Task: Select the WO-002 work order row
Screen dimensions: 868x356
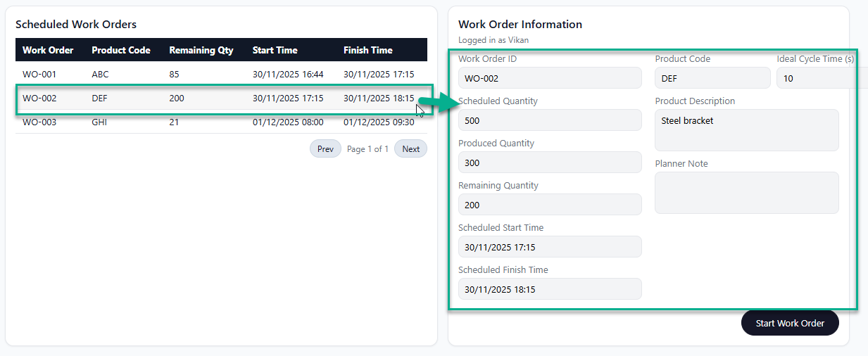Action: [221, 98]
